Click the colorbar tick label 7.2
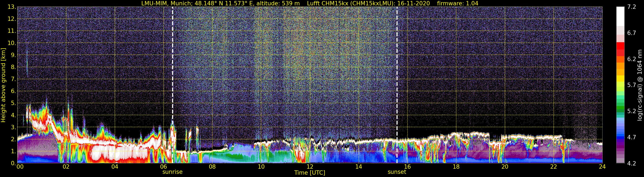 click(632, 7)
